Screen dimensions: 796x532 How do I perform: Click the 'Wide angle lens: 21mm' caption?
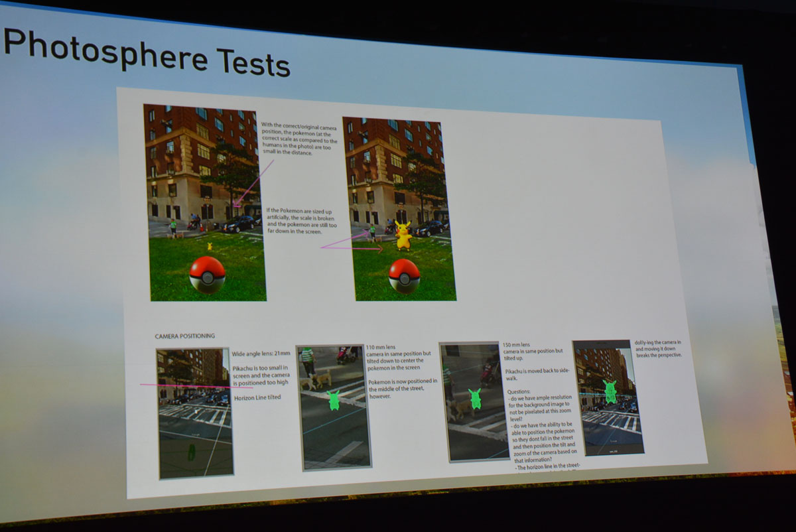coord(261,354)
